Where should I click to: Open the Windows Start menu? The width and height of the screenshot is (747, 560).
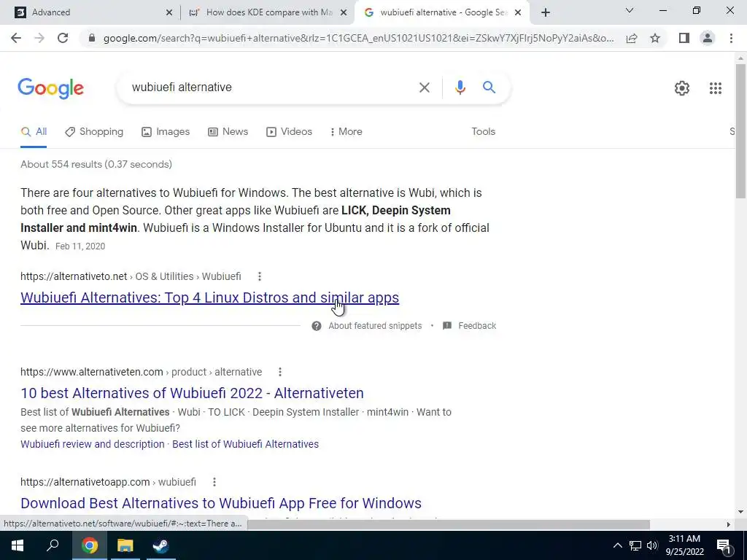[18, 545]
